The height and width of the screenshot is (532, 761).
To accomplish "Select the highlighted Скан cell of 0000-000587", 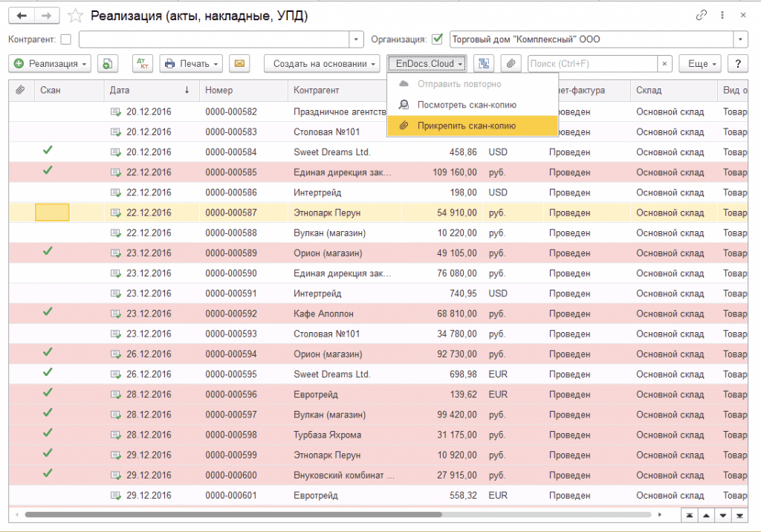I will [x=53, y=213].
